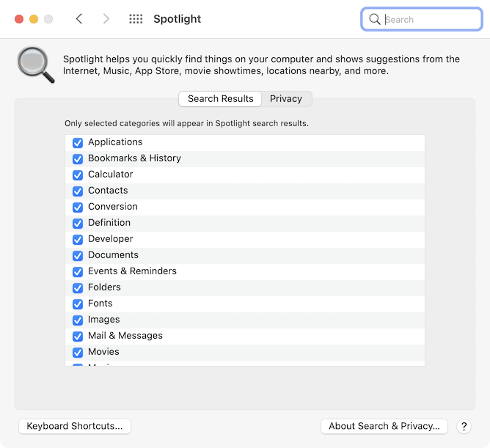Switch to the Privacy tab
Screen dimensions: 490x448
tap(286, 99)
